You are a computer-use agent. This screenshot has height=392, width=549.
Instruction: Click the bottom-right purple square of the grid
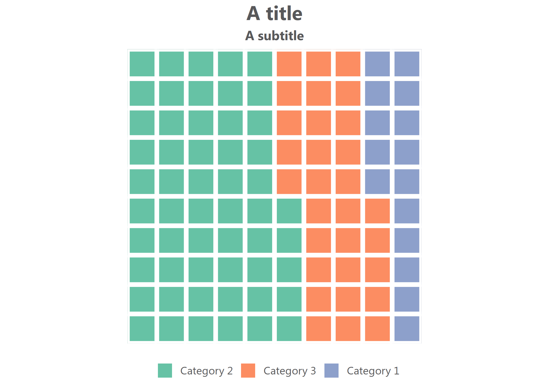[407, 328]
